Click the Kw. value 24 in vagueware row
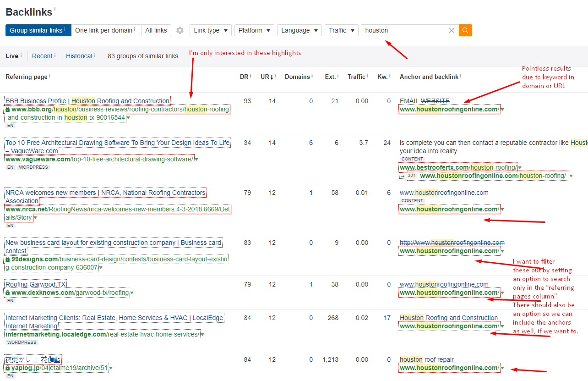588x381 pixels. (387, 143)
